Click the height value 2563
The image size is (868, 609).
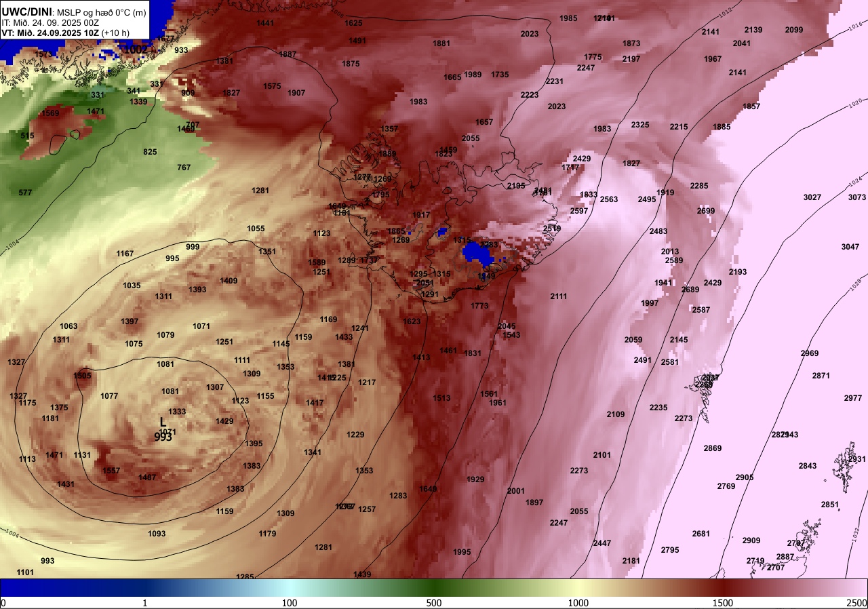609,199
